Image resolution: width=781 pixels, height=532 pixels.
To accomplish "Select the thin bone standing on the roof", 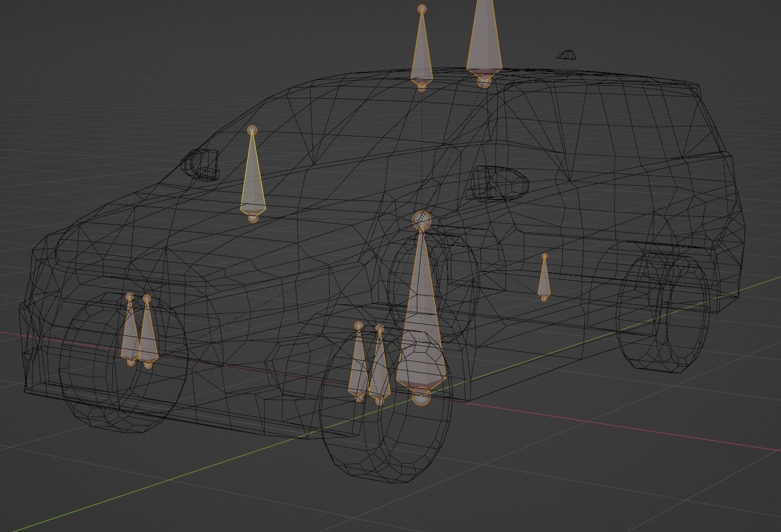I will [422, 49].
